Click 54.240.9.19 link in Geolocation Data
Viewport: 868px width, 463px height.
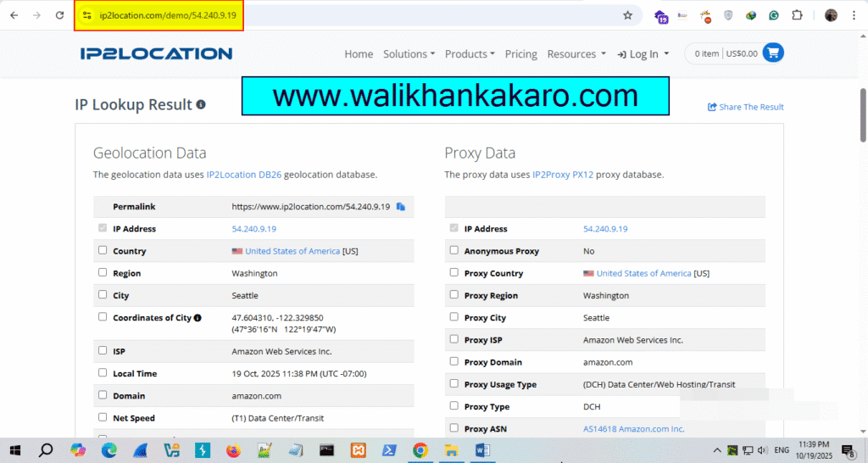254,229
